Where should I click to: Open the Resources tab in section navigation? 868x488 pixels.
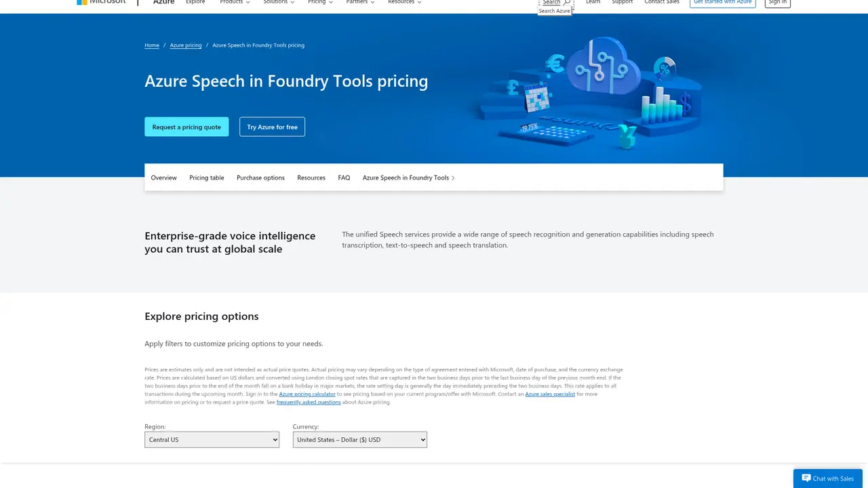point(311,178)
